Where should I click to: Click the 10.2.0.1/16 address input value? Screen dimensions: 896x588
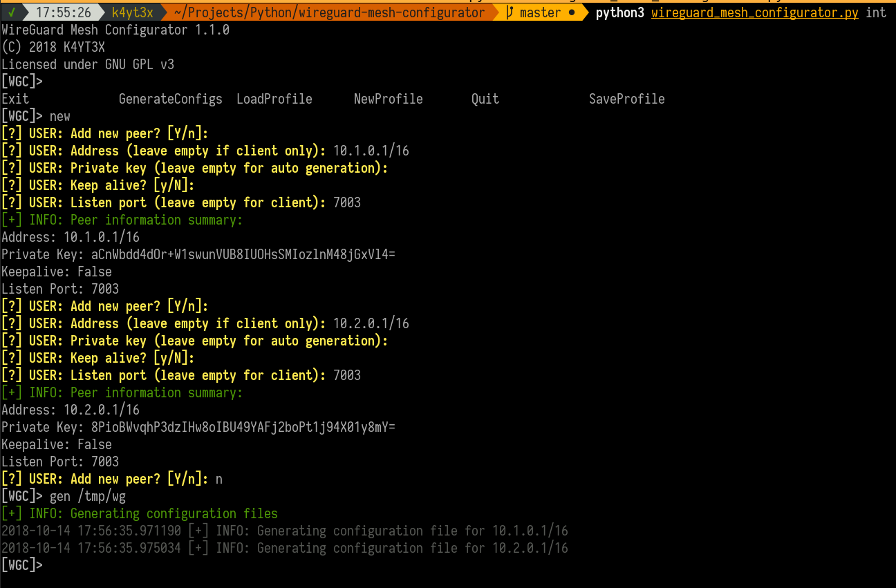[x=371, y=323]
